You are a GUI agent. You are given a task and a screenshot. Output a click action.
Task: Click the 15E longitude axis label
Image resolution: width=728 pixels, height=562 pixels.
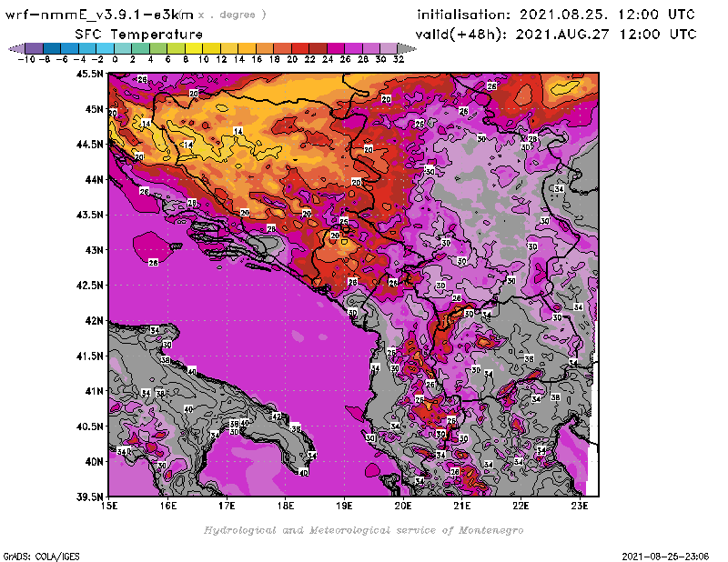coord(109,506)
